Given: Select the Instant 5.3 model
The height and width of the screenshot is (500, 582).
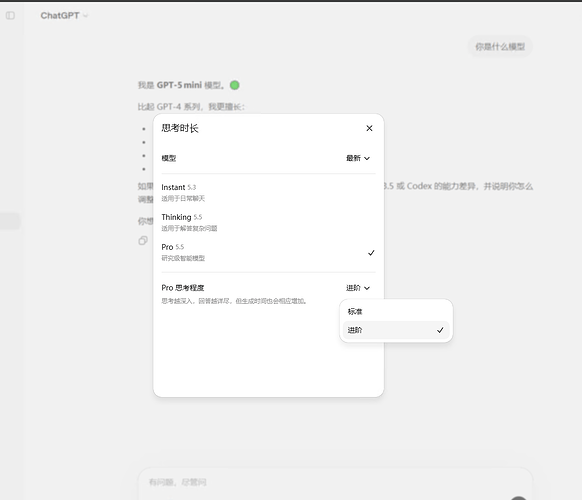Looking at the screenshot, I should click(x=268, y=192).
